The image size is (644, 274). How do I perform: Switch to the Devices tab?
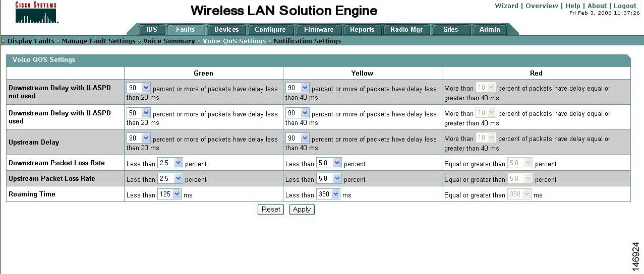[226, 30]
